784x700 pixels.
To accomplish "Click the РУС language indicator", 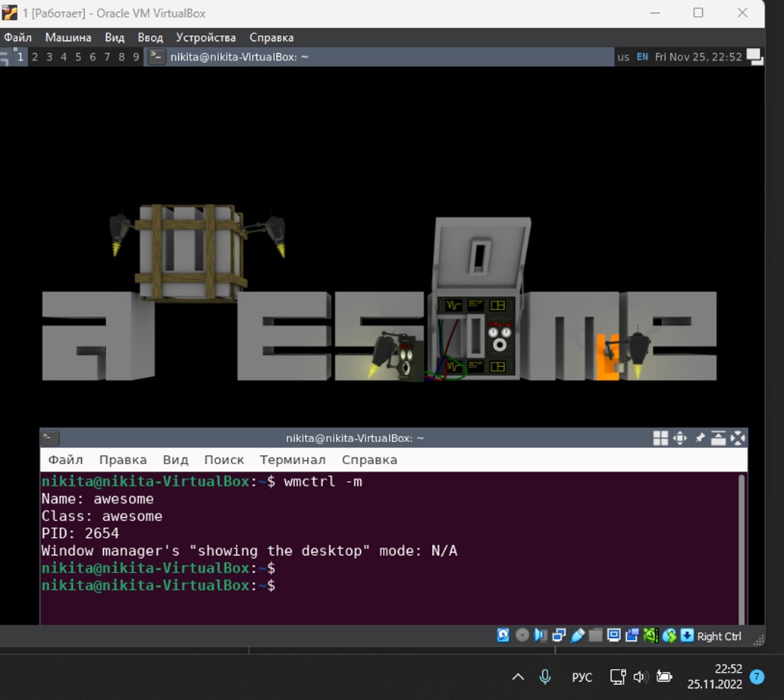I will tap(582, 677).
